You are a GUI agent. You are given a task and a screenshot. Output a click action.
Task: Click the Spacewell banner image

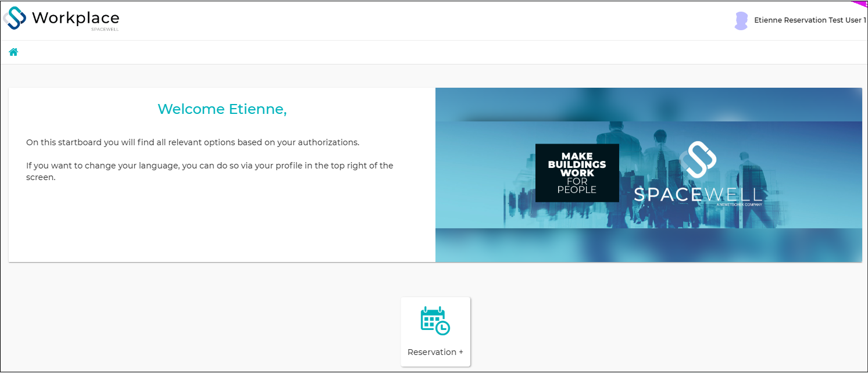[649, 175]
